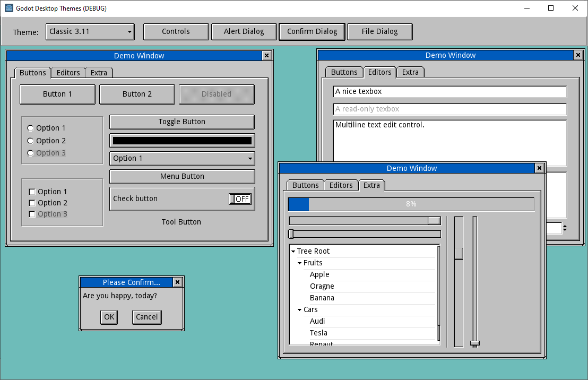The width and height of the screenshot is (588, 380).
Task: Click the 8% progress bar
Action: click(411, 204)
